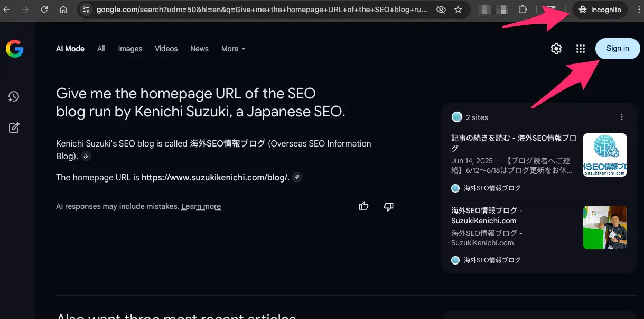The height and width of the screenshot is (319, 644).
Task: Click the Sign in button
Action: coord(618,49)
